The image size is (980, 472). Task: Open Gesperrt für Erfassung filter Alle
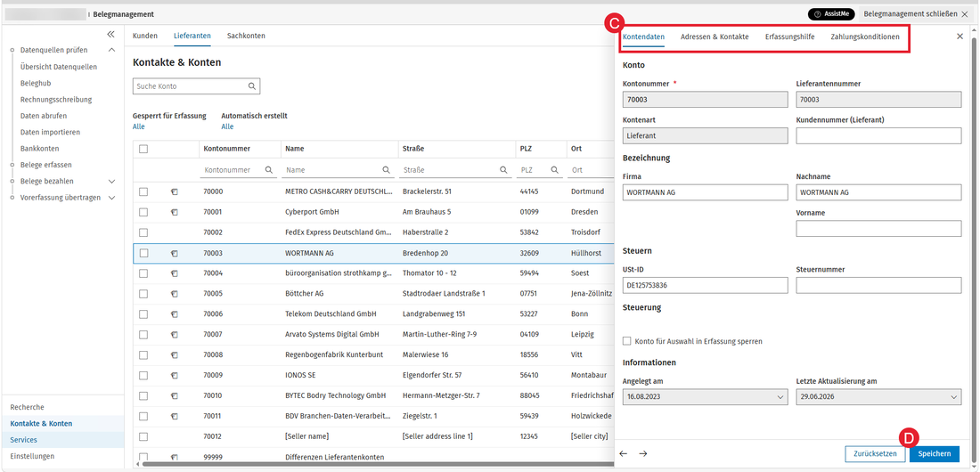(x=139, y=126)
